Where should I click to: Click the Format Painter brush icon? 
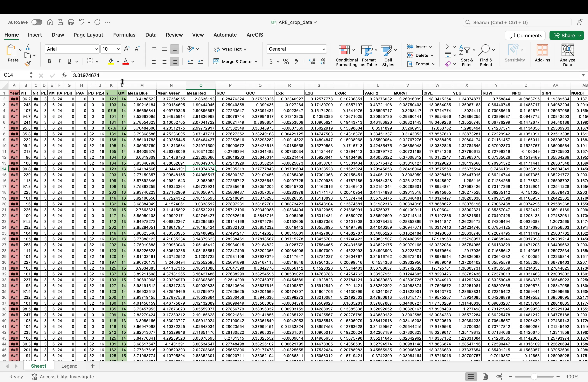pyautogui.click(x=28, y=64)
